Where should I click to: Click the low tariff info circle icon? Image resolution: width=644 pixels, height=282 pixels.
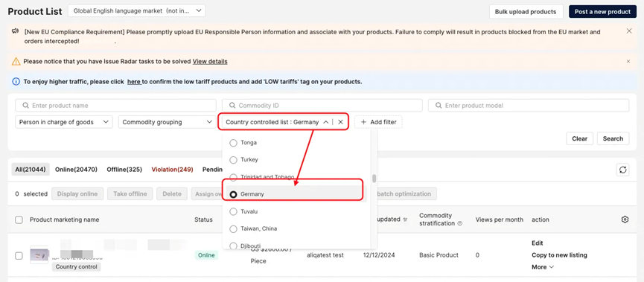point(16,82)
